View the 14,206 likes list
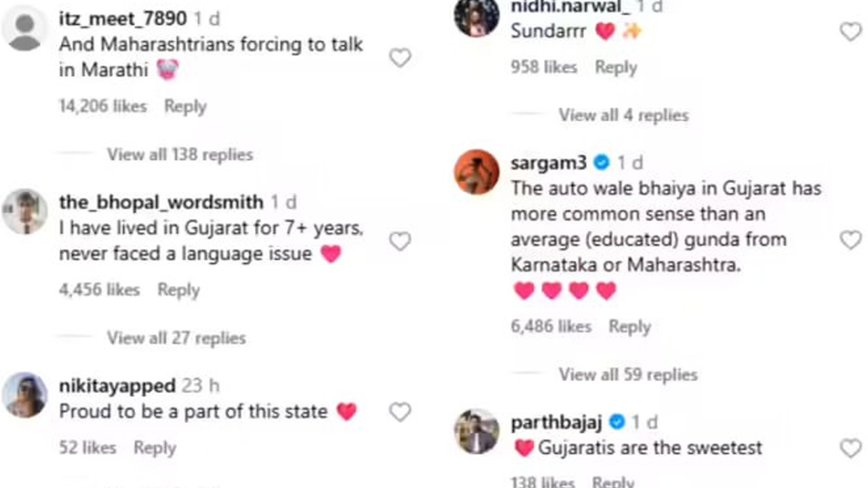 (102, 106)
